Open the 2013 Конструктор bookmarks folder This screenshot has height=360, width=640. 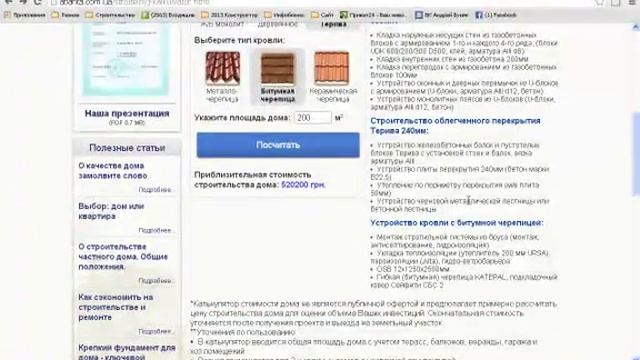(x=230, y=15)
